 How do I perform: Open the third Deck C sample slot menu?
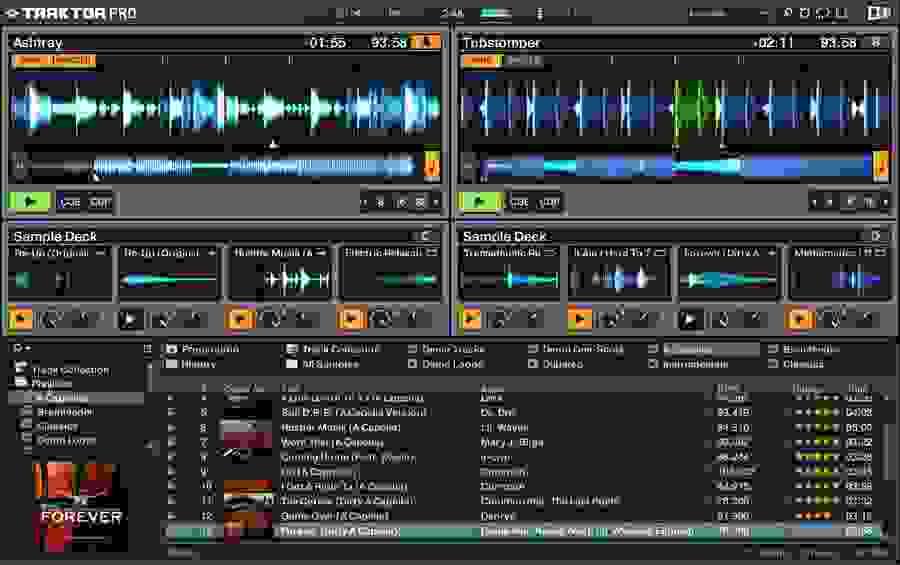point(321,253)
